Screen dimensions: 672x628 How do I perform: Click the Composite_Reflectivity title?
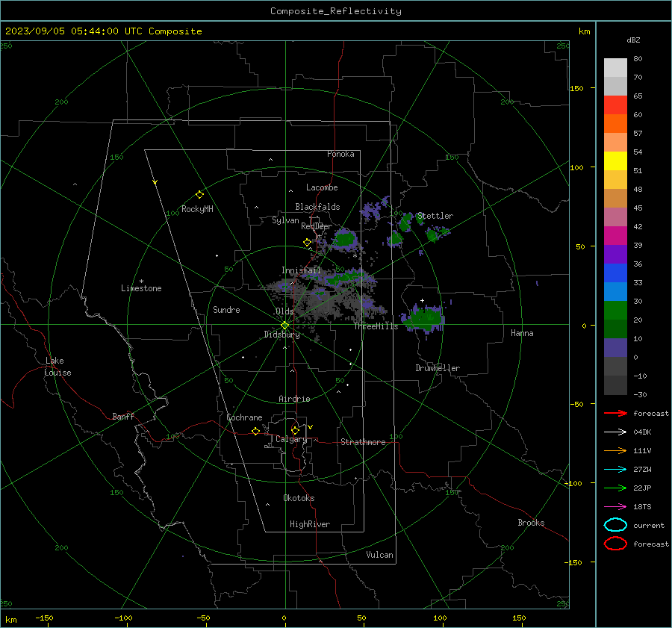click(335, 11)
